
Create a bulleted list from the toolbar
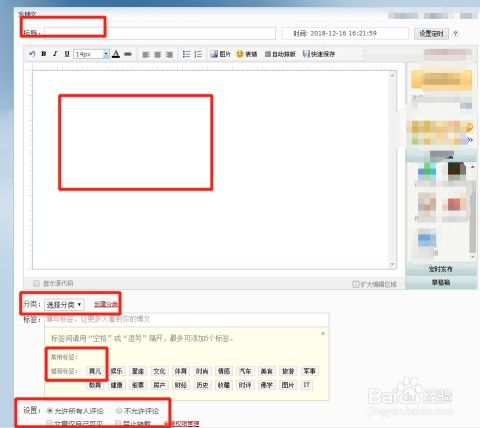[186, 54]
